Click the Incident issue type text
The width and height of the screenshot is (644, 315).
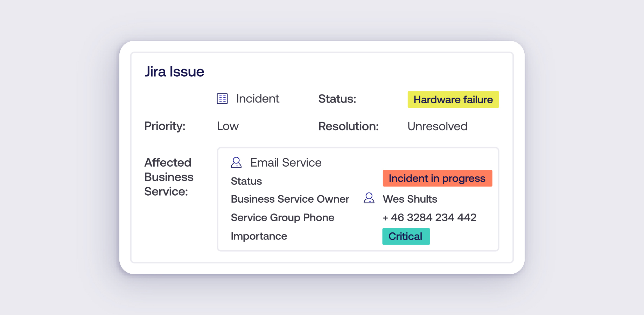tap(258, 99)
